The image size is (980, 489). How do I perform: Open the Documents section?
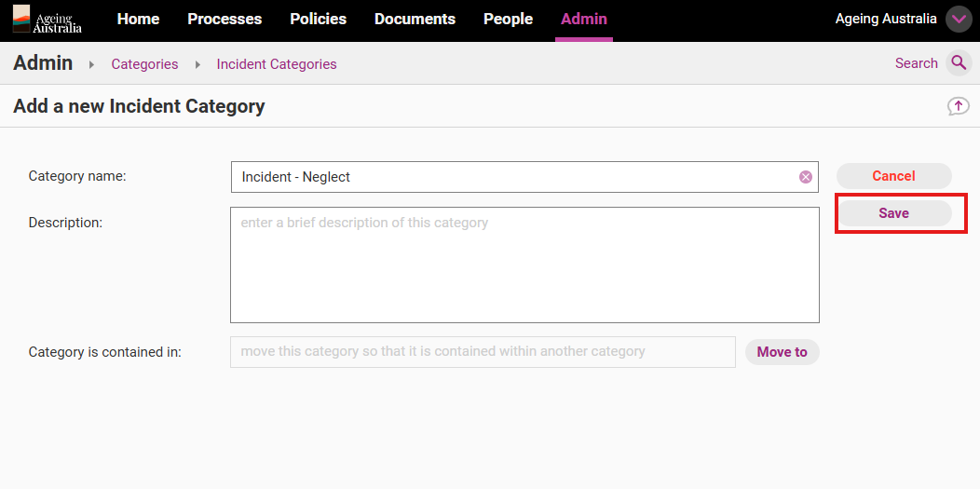[x=415, y=20]
